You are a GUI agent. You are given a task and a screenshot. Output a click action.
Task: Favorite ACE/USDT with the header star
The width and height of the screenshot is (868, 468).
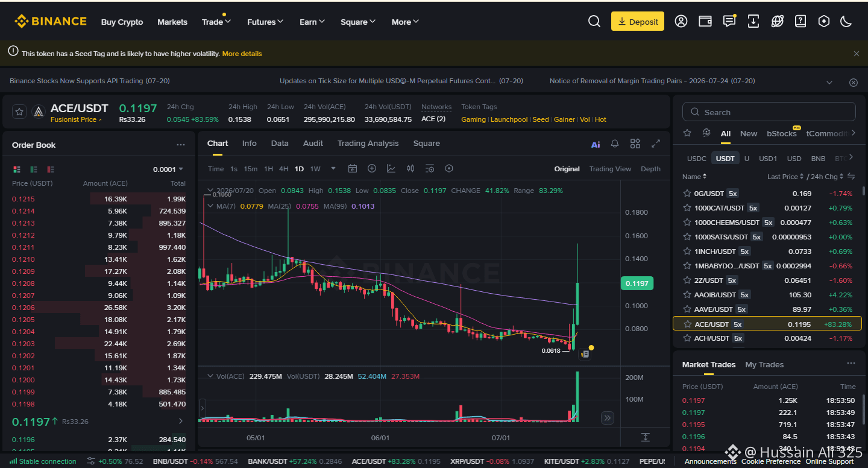coord(19,112)
